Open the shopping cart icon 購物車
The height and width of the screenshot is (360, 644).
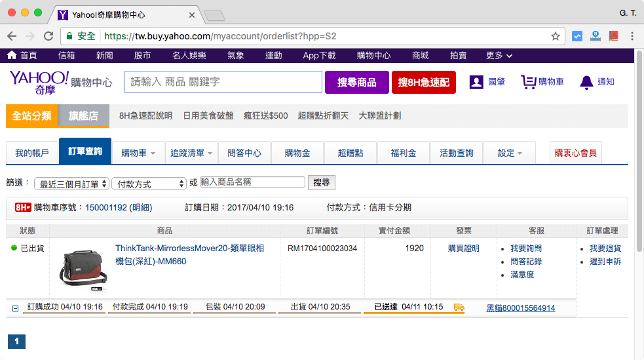(x=528, y=82)
